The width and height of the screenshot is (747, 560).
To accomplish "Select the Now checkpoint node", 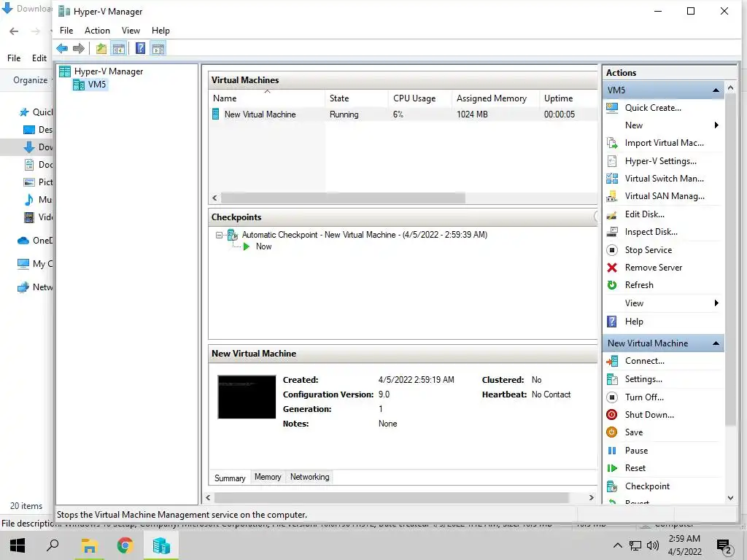I will 263,246.
